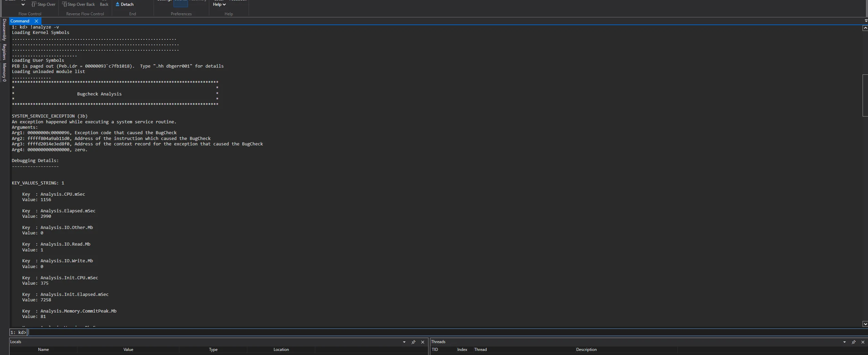Open the Memory 0 side tab

4,72
